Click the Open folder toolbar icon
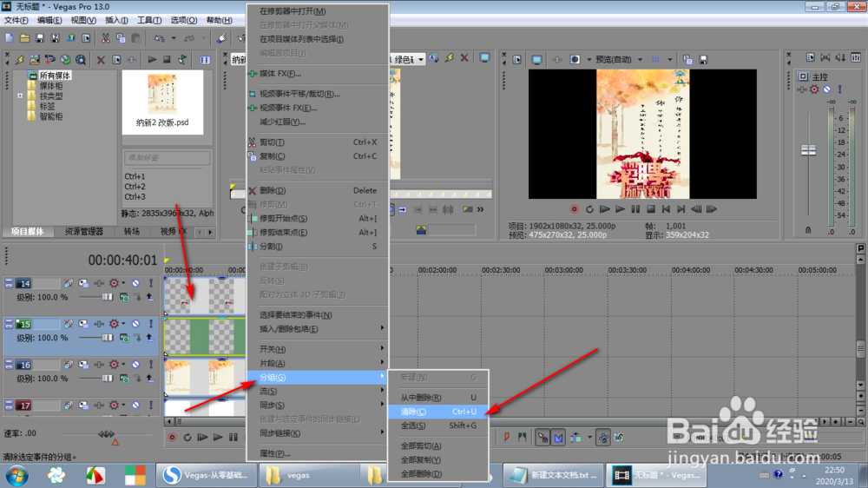Viewport: 868px width, 488px height. [x=25, y=38]
